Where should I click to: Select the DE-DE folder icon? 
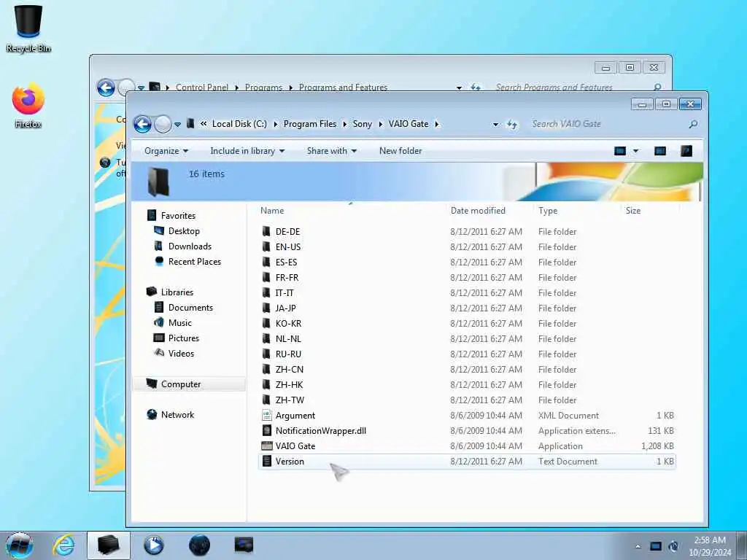pos(266,231)
